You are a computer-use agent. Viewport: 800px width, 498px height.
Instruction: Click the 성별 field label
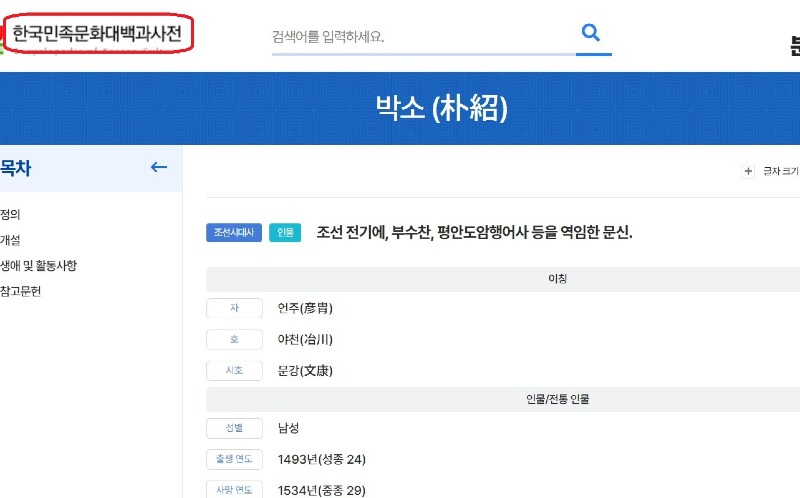coord(234,428)
